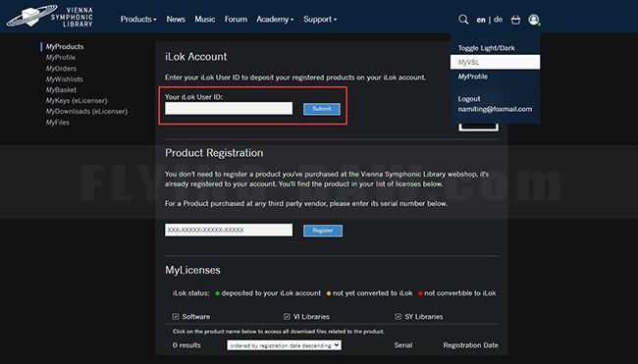Image resolution: width=638 pixels, height=364 pixels.
Task: Switch language to German (de)
Action: [498, 20]
